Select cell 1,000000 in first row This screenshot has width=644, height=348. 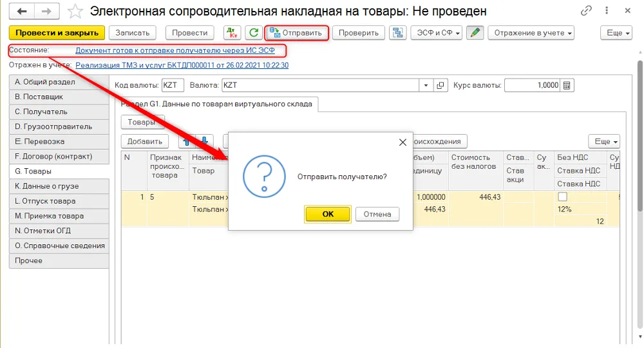[431, 197]
